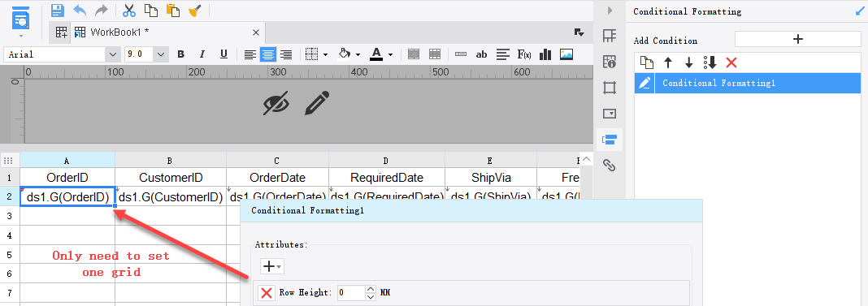868x306 pixels.
Task: Click the fill color paint bucket
Action: click(345, 54)
